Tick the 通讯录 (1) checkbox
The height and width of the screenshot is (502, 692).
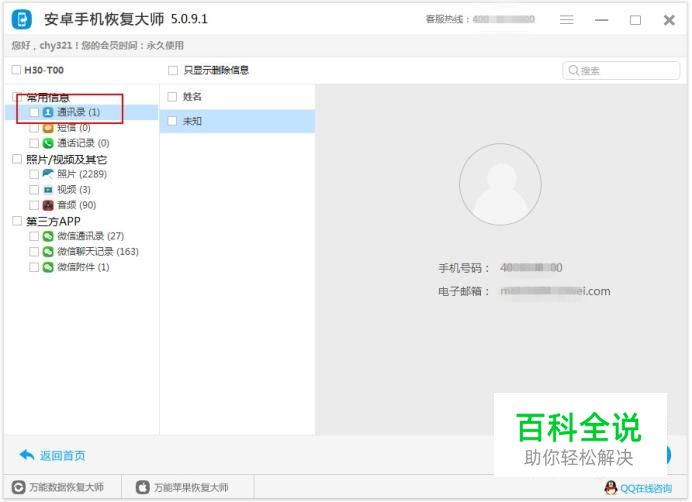point(34,112)
